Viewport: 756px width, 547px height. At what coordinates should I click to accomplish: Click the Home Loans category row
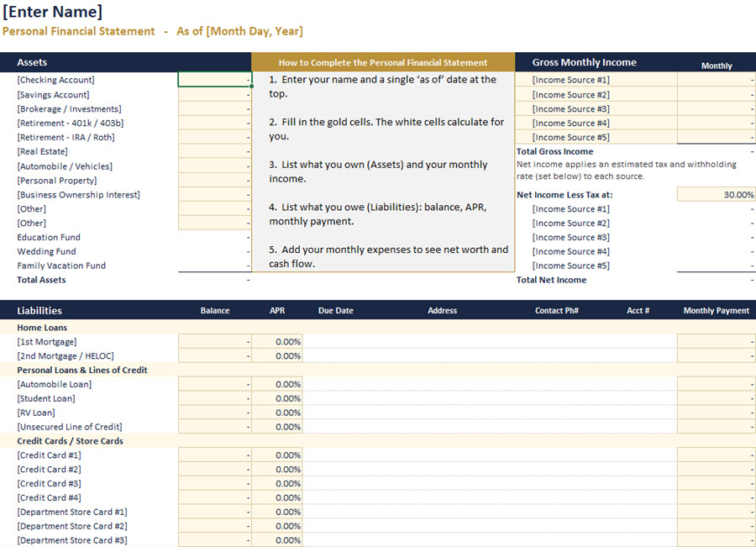point(378,327)
